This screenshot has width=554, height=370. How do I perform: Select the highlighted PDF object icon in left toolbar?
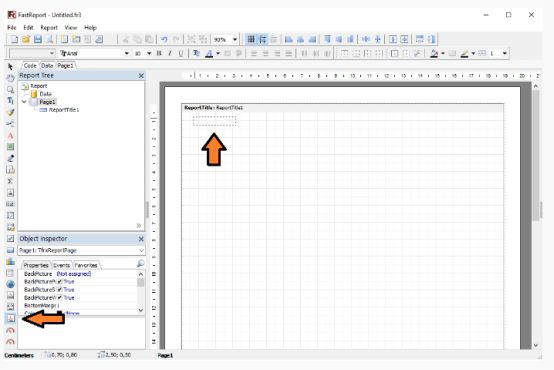11,318
